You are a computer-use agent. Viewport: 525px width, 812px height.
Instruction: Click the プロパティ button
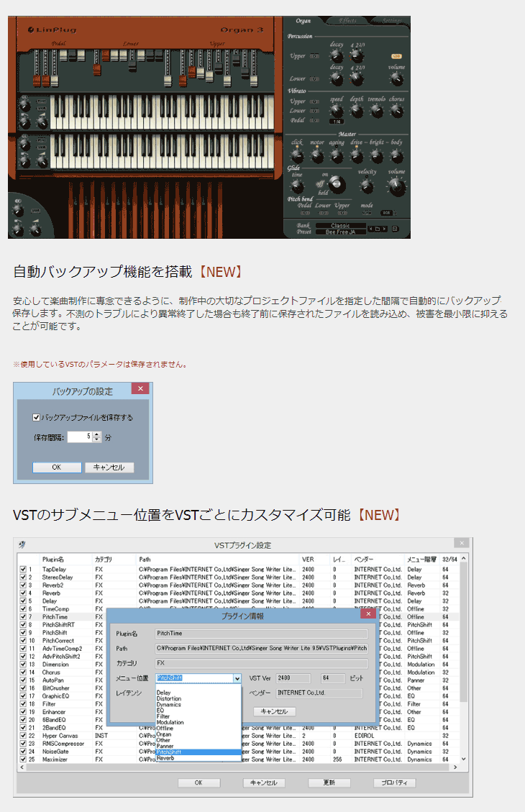point(395,783)
